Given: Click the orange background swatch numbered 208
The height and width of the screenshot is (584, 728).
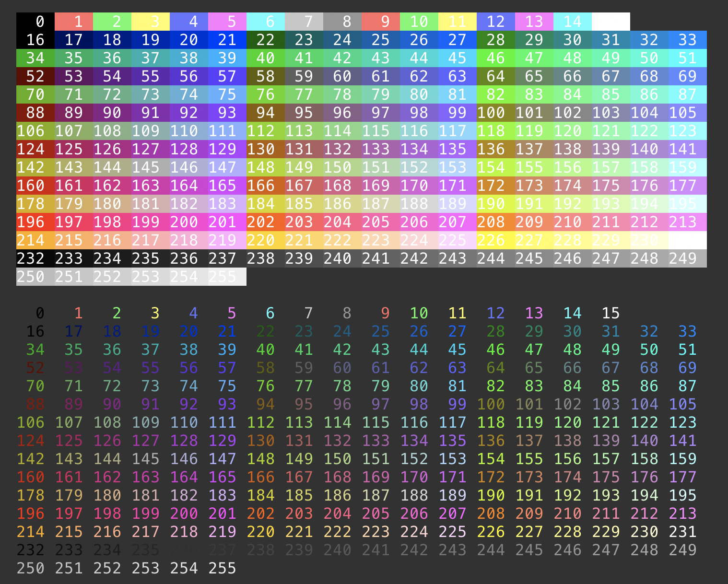Looking at the screenshot, I should tap(496, 222).
